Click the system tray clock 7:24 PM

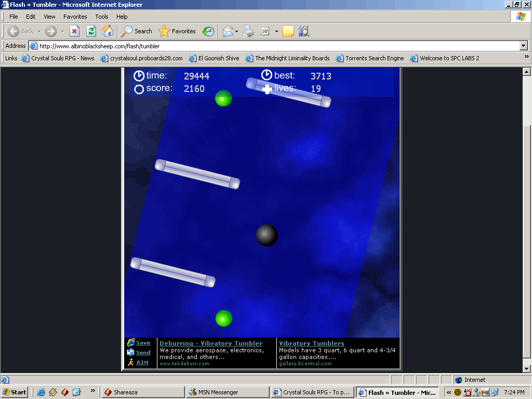click(x=514, y=393)
